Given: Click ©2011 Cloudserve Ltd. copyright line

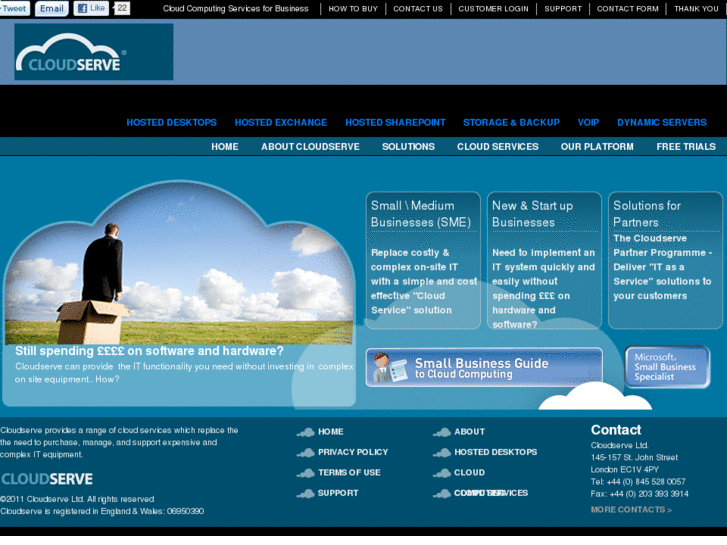Looking at the screenshot, I should point(77,500).
